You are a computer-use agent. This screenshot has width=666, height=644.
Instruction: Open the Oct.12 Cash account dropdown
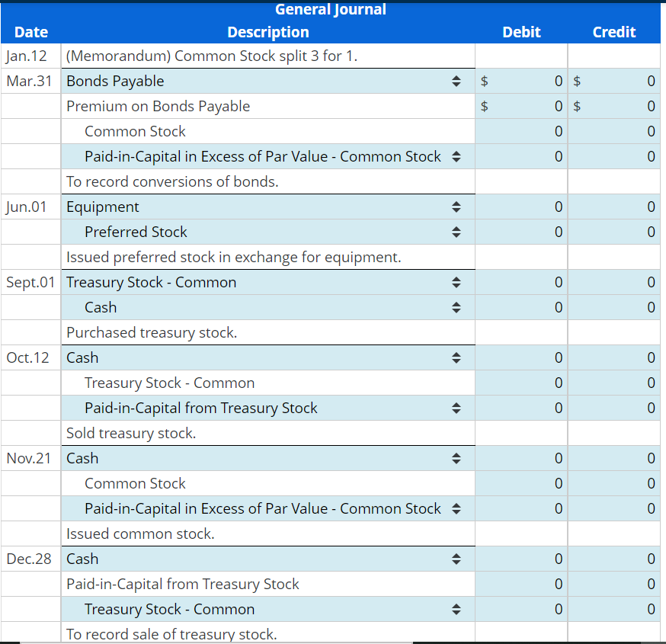click(x=268, y=357)
